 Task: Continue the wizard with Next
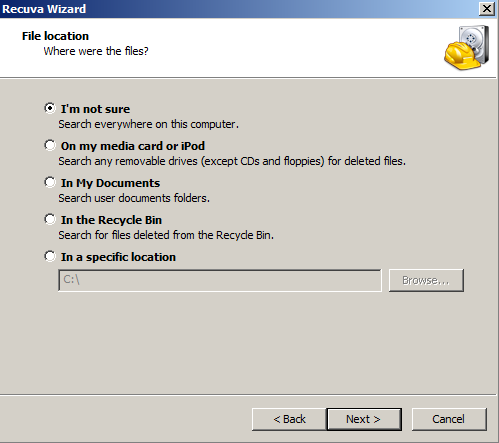364,419
